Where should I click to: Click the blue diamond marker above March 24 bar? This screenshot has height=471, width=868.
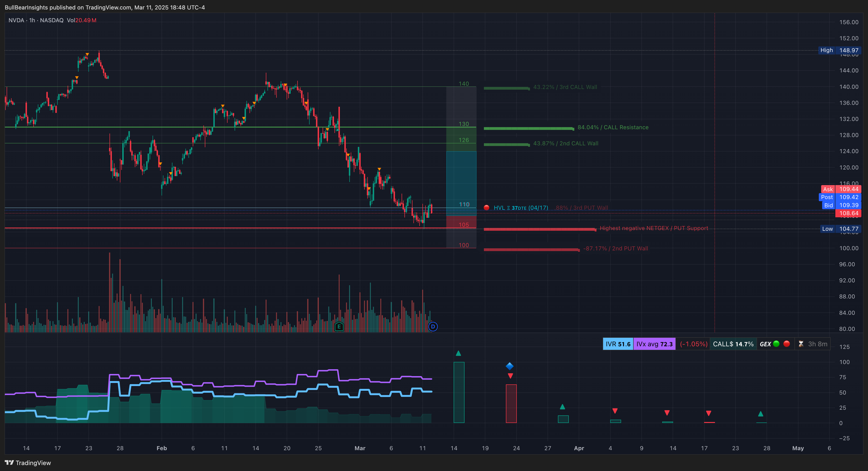(x=509, y=366)
